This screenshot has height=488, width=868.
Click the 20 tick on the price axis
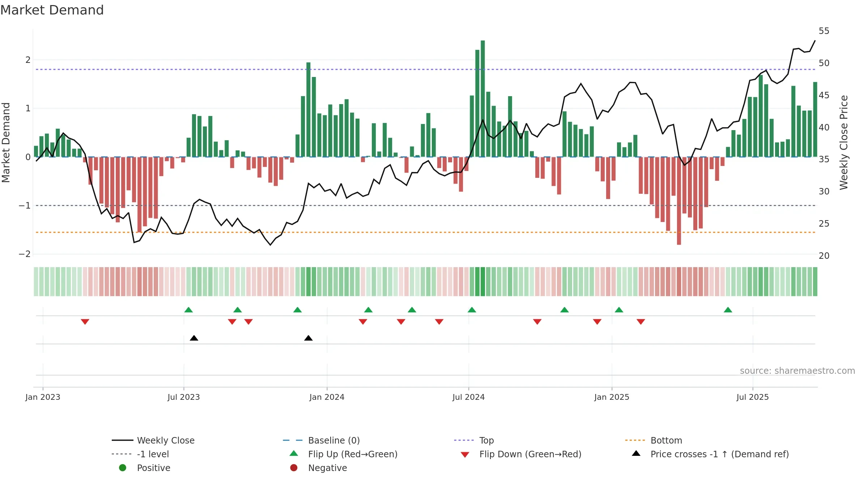pyautogui.click(x=824, y=256)
